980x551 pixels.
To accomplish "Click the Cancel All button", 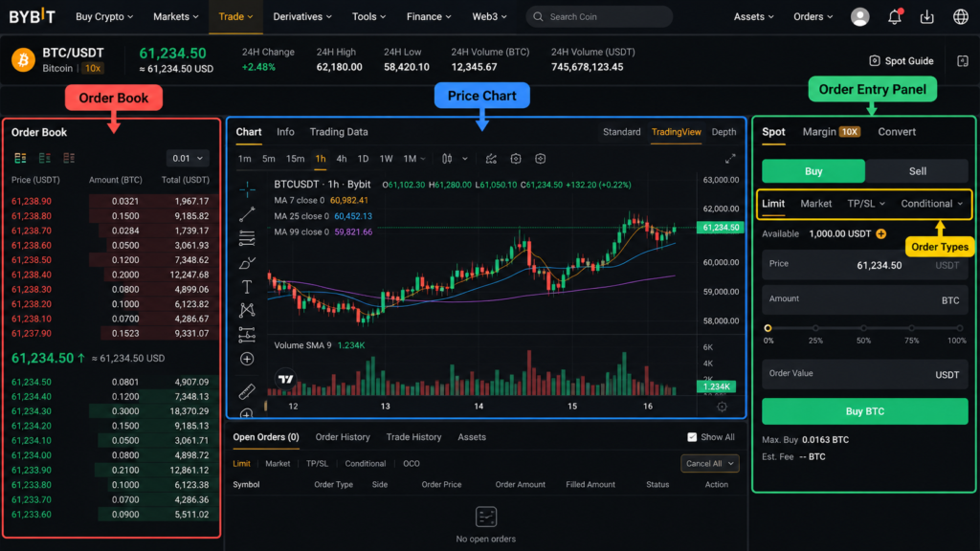I will tap(709, 464).
